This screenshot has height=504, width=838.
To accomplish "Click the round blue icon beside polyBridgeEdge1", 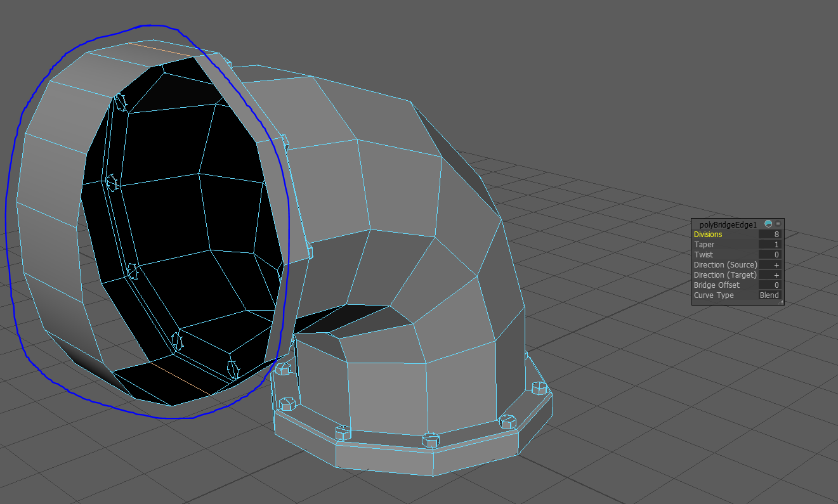I will point(769,224).
